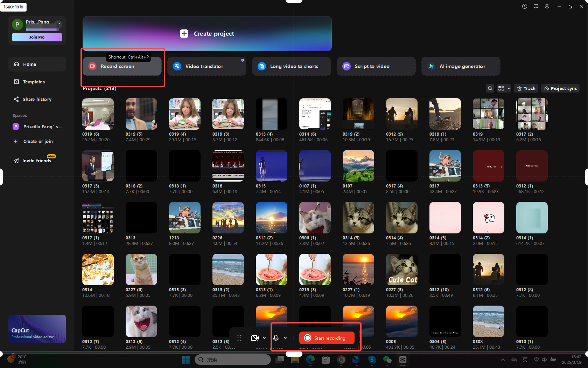Viewport: 588px width, 368px height.
Task: Open the 1218 project thumbnail
Action: pos(185,218)
